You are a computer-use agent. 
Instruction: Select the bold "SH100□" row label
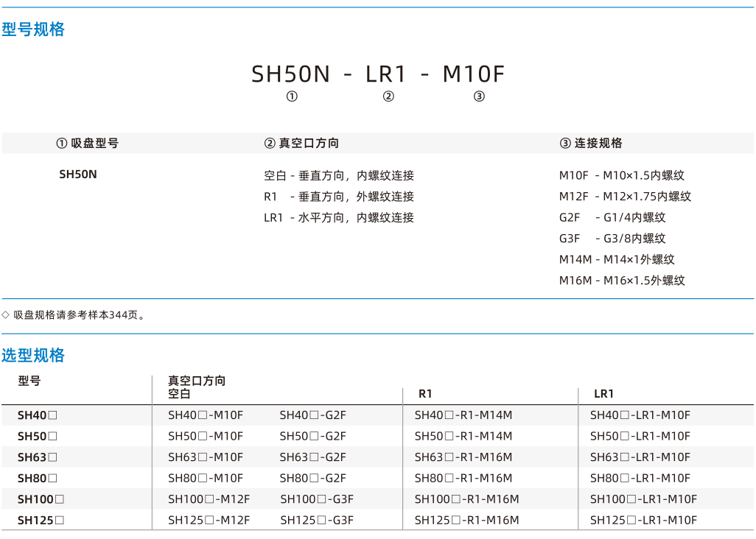coord(41,499)
